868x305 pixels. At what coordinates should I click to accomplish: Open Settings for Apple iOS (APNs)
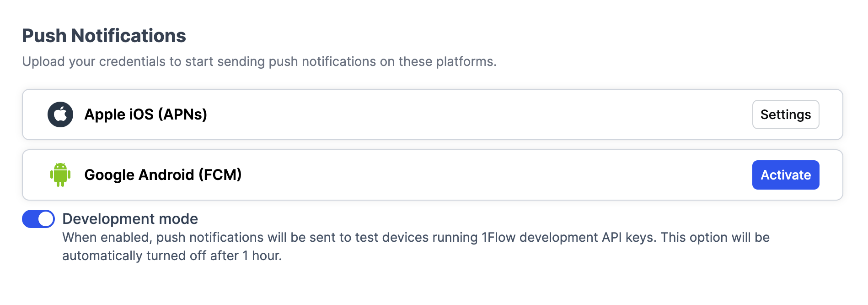pos(786,114)
